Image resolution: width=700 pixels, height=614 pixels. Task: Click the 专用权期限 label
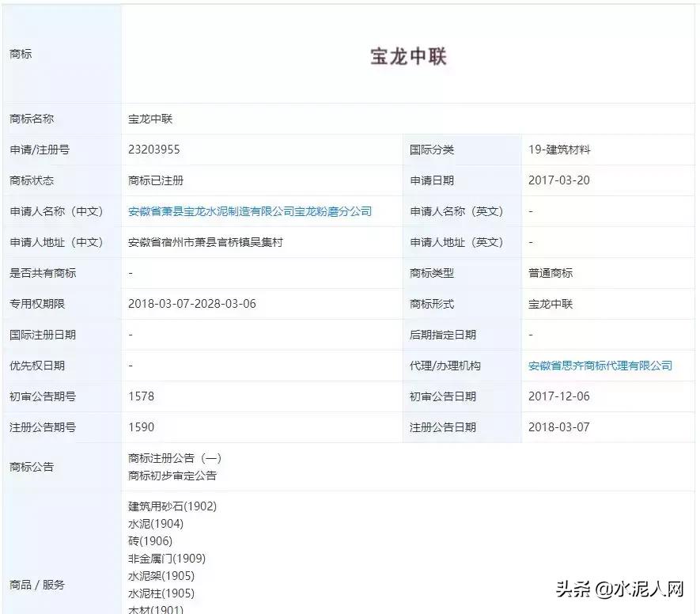pyautogui.click(x=37, y=304)
